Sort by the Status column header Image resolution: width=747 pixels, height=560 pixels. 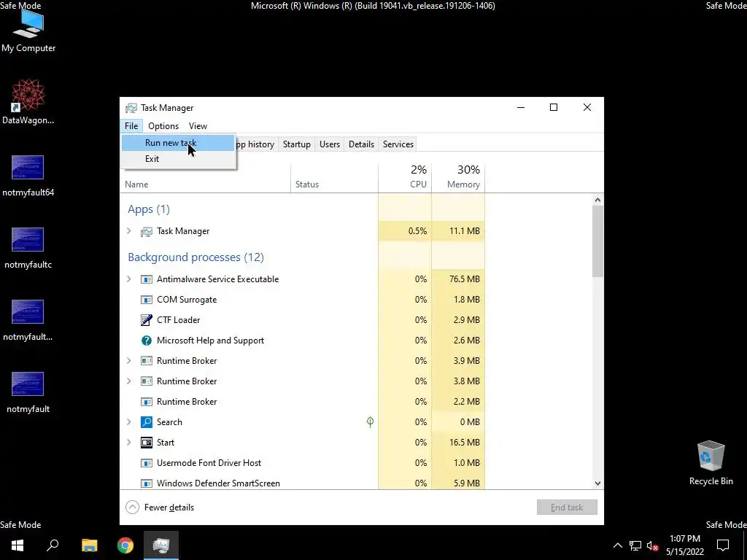tap(334, 178)
